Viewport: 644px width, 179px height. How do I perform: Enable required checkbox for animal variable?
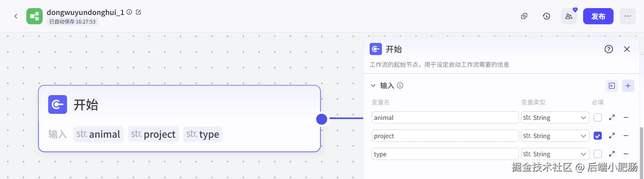[598, 117]
